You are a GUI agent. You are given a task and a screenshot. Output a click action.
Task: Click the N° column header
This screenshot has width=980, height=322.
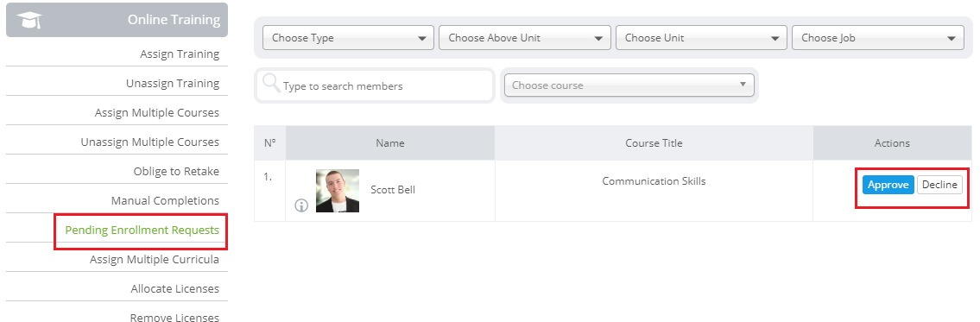(270, 143)
